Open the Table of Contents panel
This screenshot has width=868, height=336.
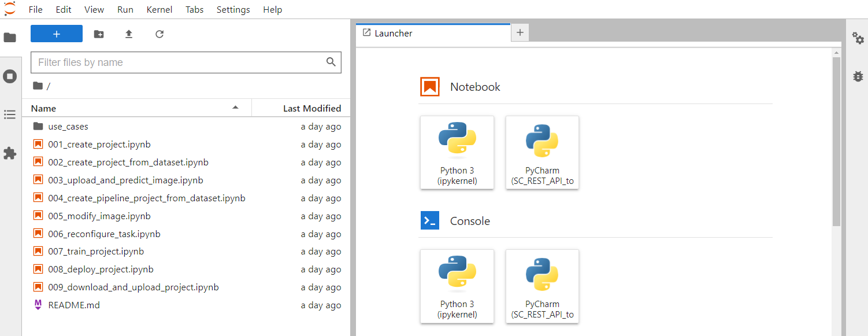(10, 115)
